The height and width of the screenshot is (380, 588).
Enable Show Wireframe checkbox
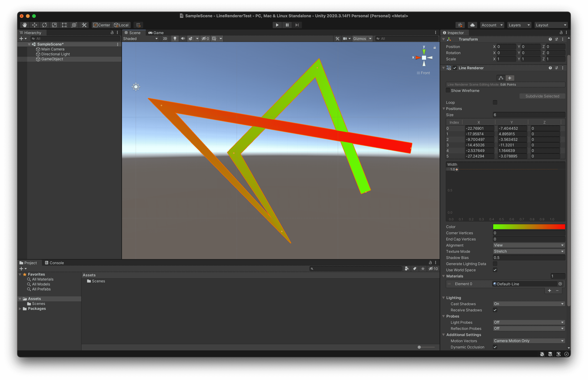(x=448, y=90)
